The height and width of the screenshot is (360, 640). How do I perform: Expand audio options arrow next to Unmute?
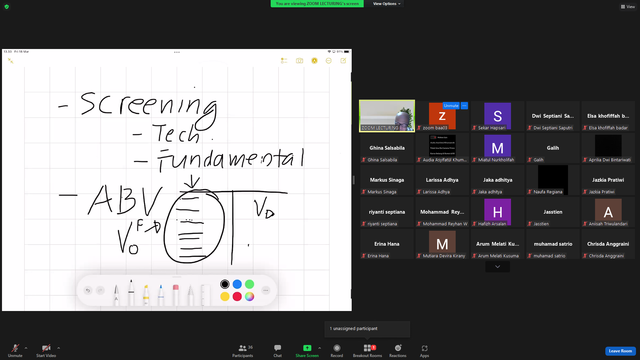(26, 348)
